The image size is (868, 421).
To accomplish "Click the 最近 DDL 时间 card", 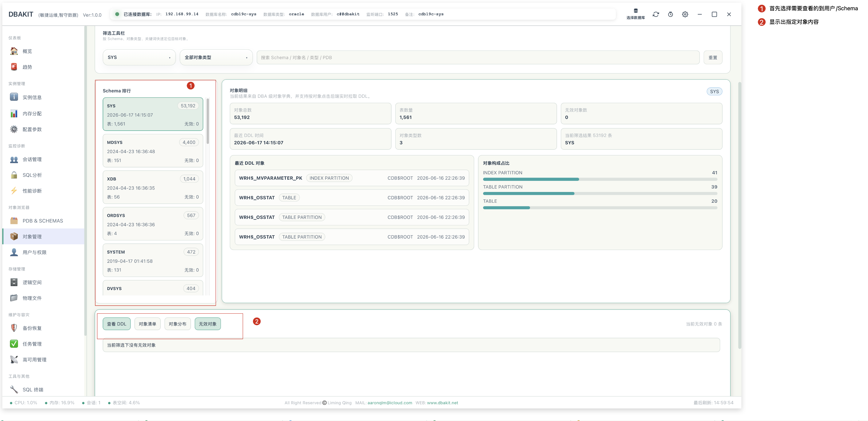I will tap(310, 139).
